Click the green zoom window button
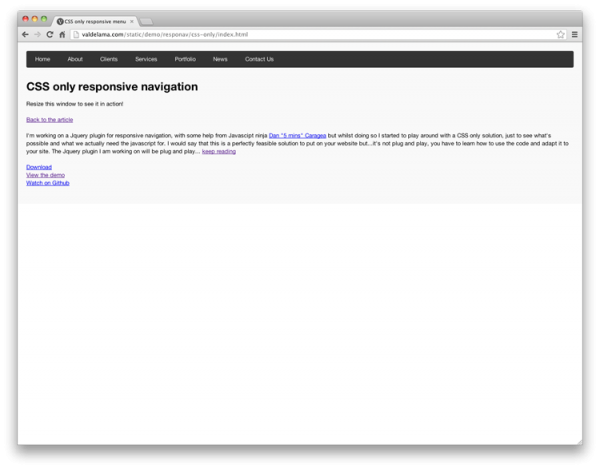 point(44,19)
